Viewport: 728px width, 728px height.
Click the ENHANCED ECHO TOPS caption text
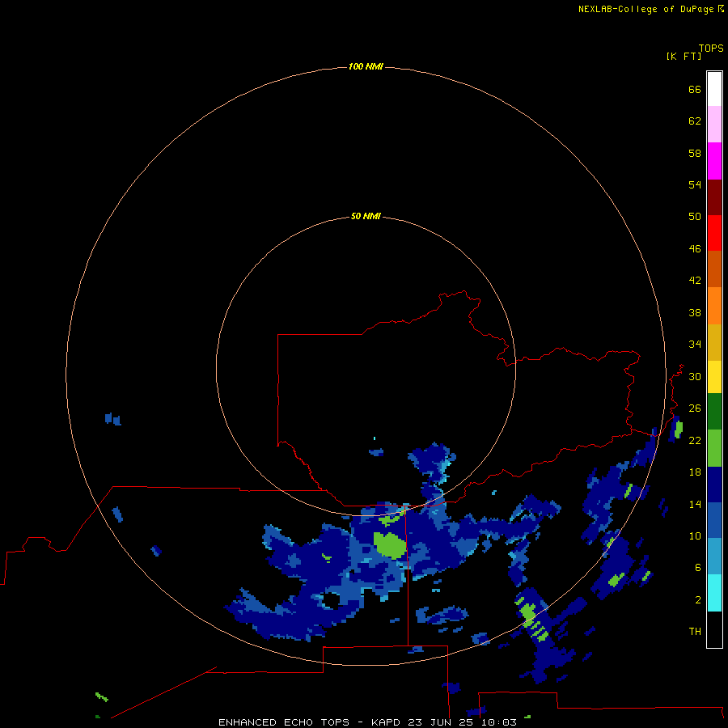[x=284, y=722]
